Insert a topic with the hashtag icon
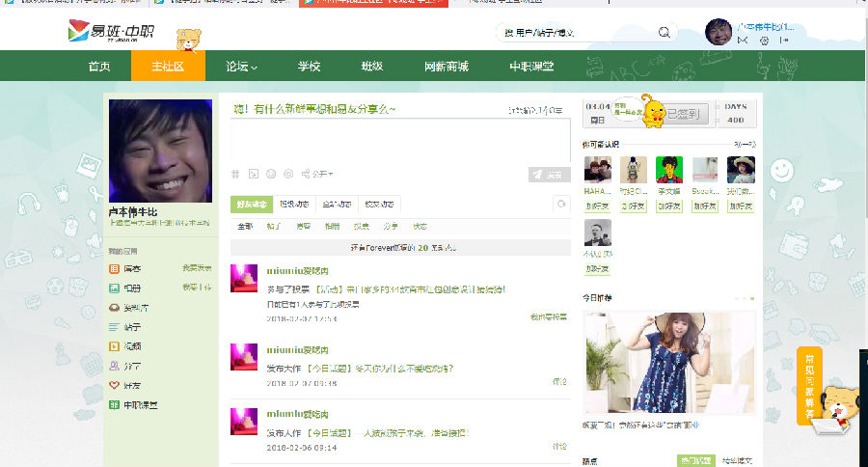This screenshot has width=868, height=467. click(x=235, y=174)
